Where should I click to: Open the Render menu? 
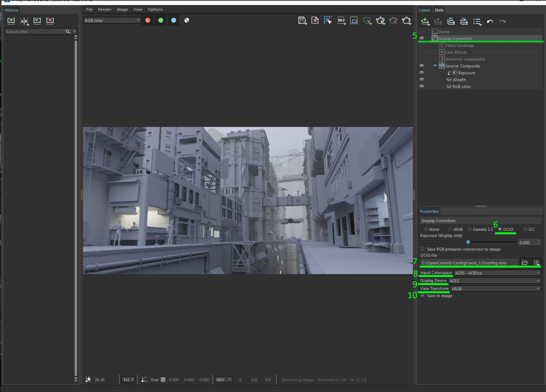pyautogui.click(x=104, y=9)
